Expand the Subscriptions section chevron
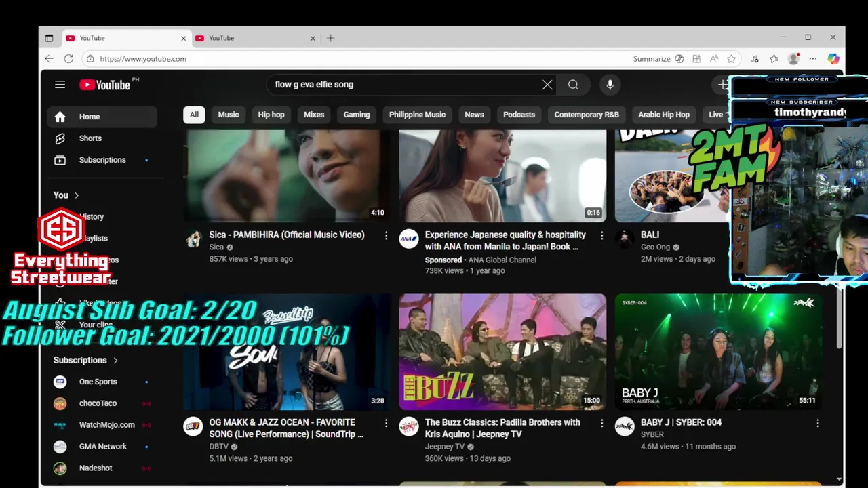Viewport: 868px width, 488px height. 115,361
